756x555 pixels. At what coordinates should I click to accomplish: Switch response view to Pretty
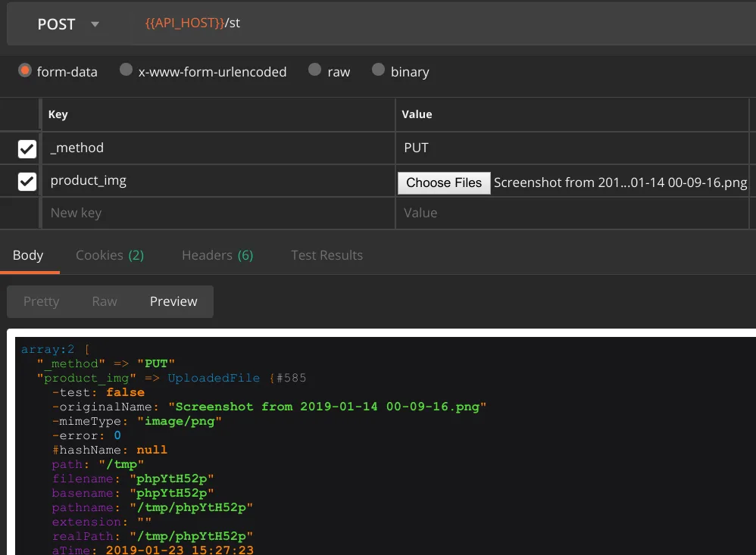pos(42,301)
